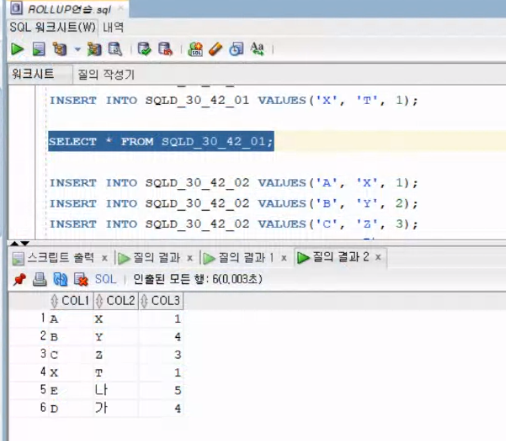The image size is (506, 441).
Task: Click the INSERT line with VALUES('C', 'Z', 3)
Action: coord(233,224)
